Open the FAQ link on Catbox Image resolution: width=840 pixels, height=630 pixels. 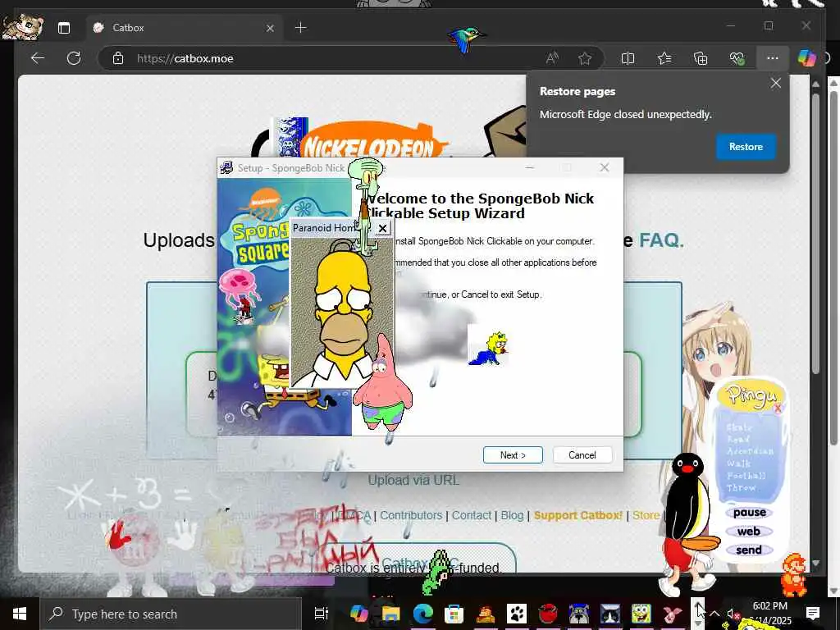(x=661, y=240)
